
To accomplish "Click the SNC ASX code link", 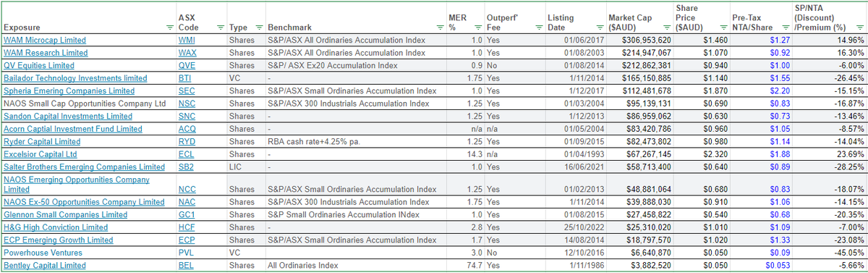I will click(x=187, y=116).
